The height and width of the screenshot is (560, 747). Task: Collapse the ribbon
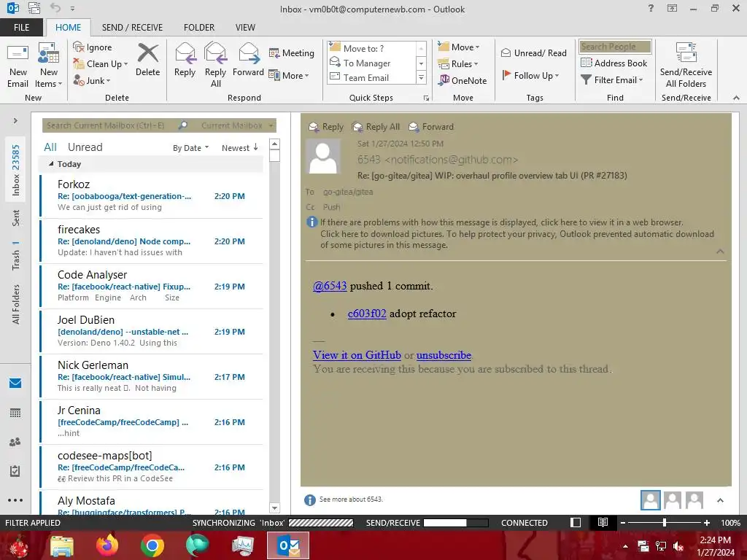point(736,98)
